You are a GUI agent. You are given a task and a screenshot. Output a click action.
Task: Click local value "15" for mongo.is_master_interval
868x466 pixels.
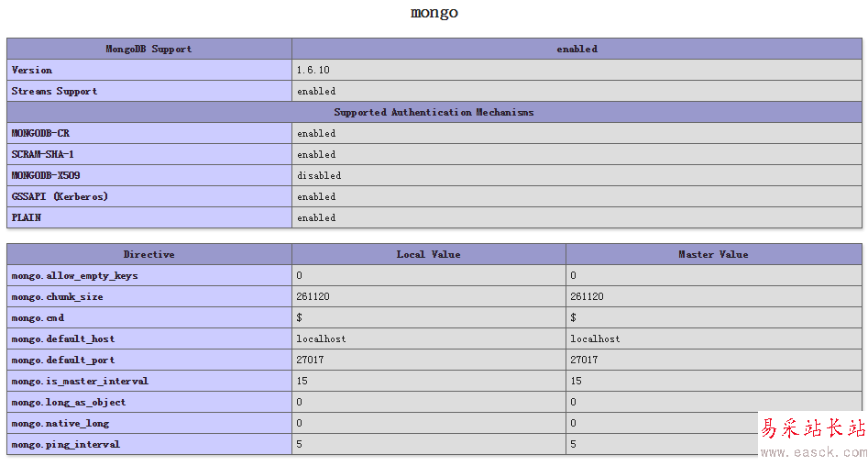pyautogui.click(x=302, y=381)
